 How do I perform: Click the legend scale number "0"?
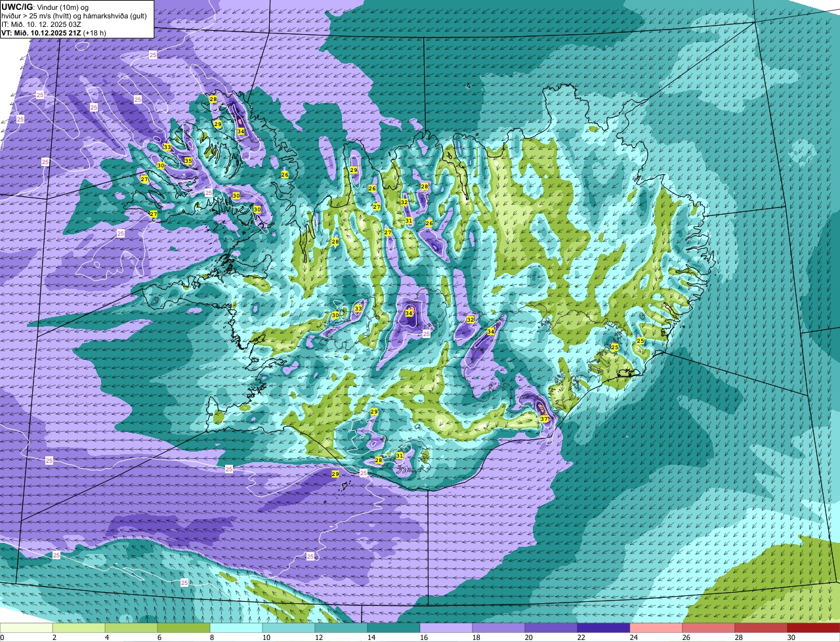click(3, 637)
